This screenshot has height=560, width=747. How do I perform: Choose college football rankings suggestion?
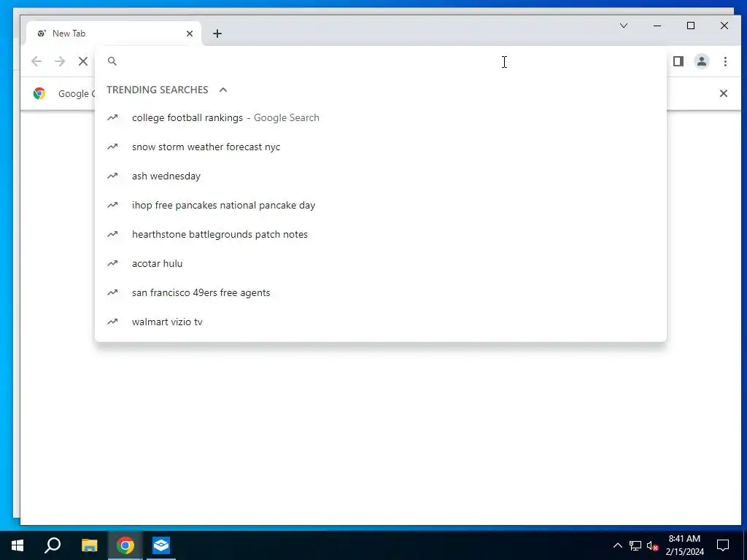pyautogui.click(x=380, y=117)
